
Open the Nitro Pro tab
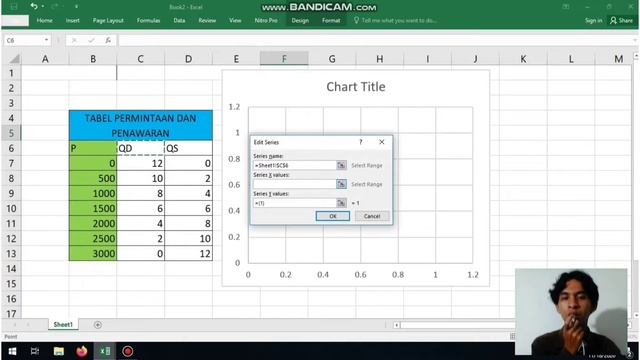click(266, 20)
